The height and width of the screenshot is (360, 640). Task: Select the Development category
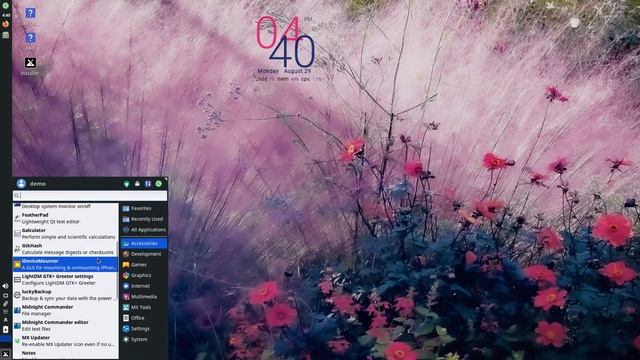144,254
